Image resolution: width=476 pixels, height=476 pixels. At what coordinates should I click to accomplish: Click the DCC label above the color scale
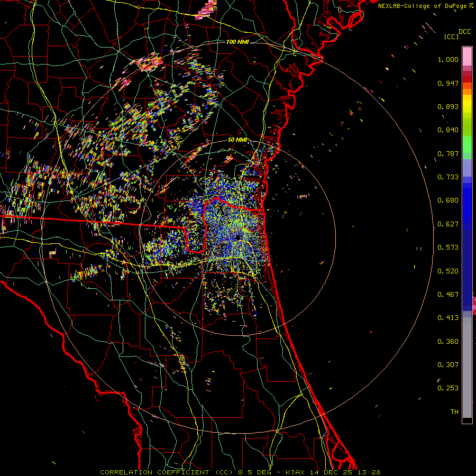click(x=465, y=32)
